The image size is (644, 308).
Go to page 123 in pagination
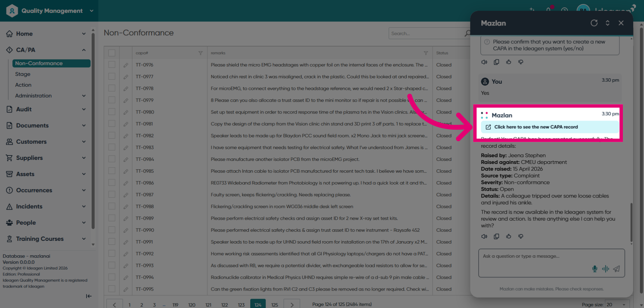(241, 305)
